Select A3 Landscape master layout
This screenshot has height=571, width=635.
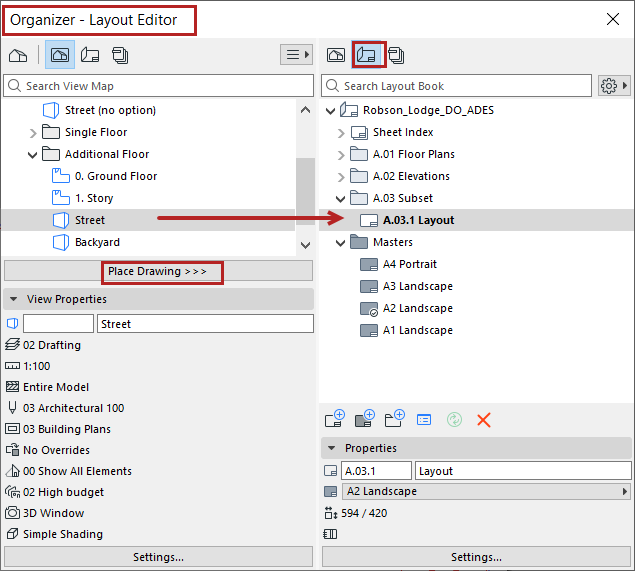[x=406, y=286]
